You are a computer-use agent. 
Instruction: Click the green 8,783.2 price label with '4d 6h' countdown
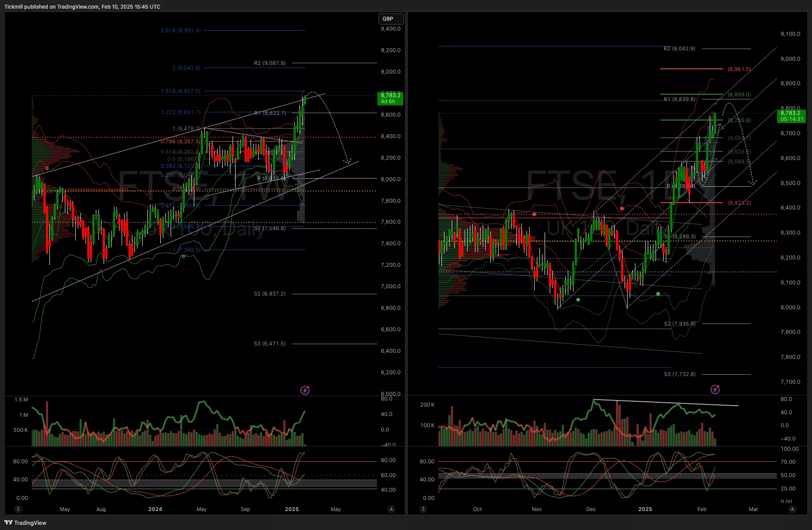[390, 99]
